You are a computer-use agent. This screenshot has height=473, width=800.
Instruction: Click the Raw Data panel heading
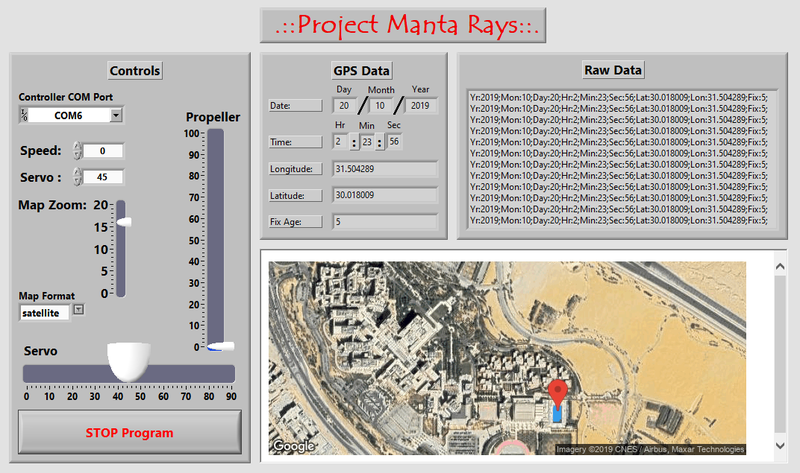613,70
